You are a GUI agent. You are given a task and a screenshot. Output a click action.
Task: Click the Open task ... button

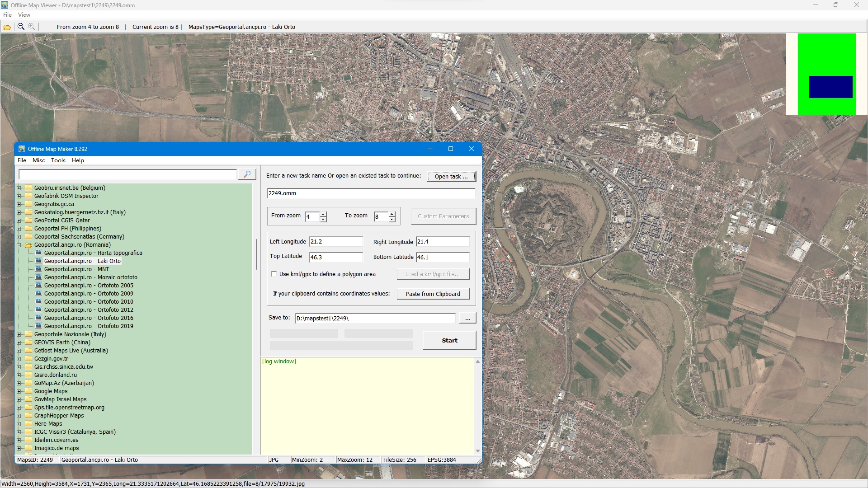point(451,176)
